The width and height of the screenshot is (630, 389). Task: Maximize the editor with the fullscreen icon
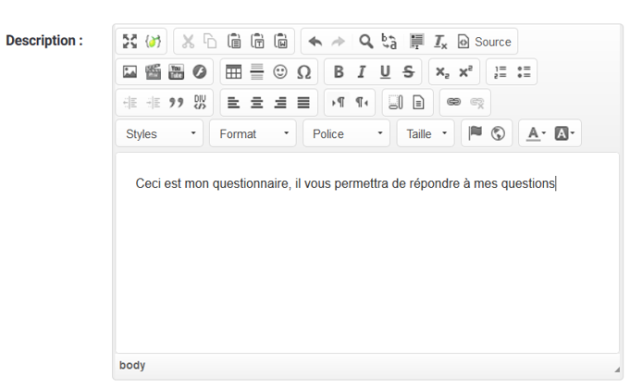coord(129,41)
